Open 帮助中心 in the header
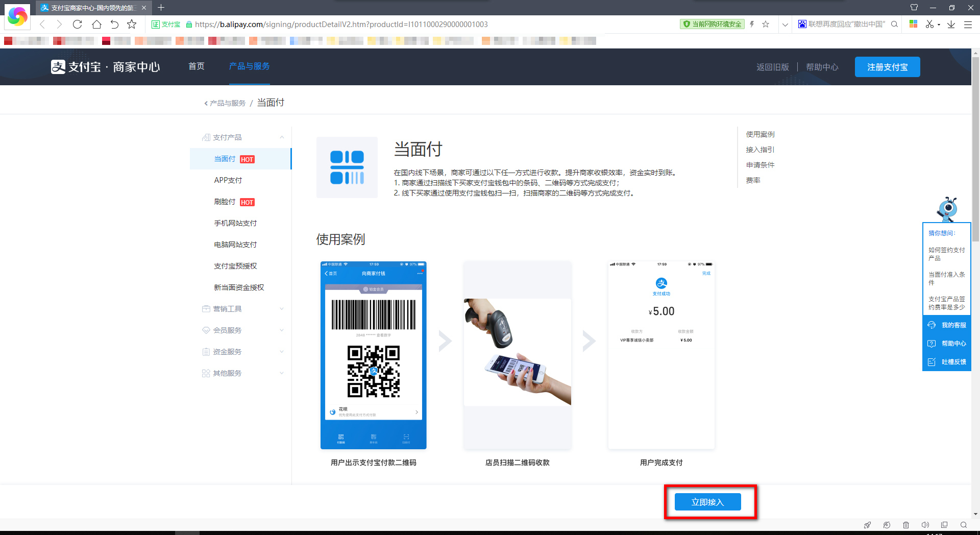980x535 pixels. point(822,67)
